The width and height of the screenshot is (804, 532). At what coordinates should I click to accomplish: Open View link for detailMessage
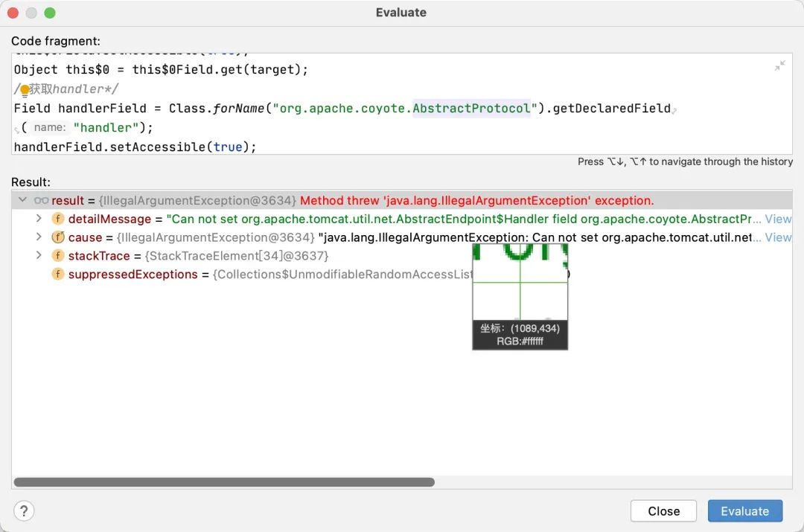[779, 219]
